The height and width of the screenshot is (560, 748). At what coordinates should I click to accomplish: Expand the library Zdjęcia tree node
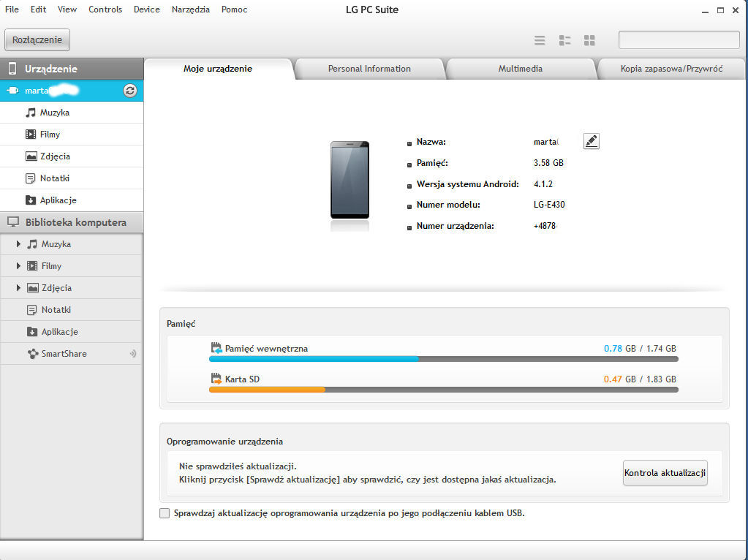[18, 288]
